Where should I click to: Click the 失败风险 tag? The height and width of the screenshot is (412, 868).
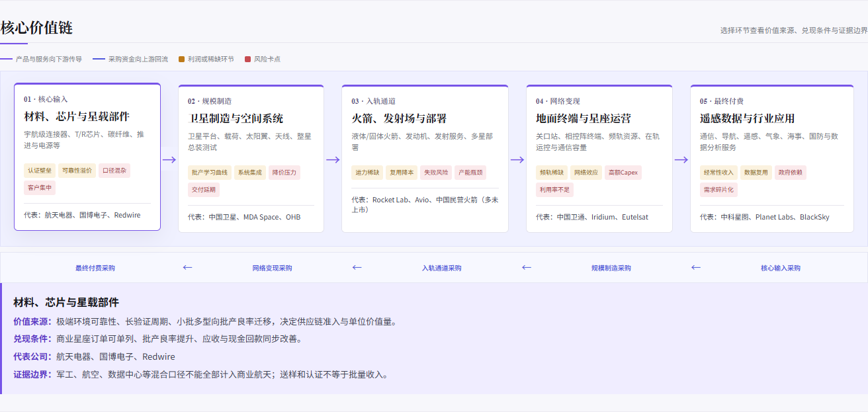pos(436,173)
